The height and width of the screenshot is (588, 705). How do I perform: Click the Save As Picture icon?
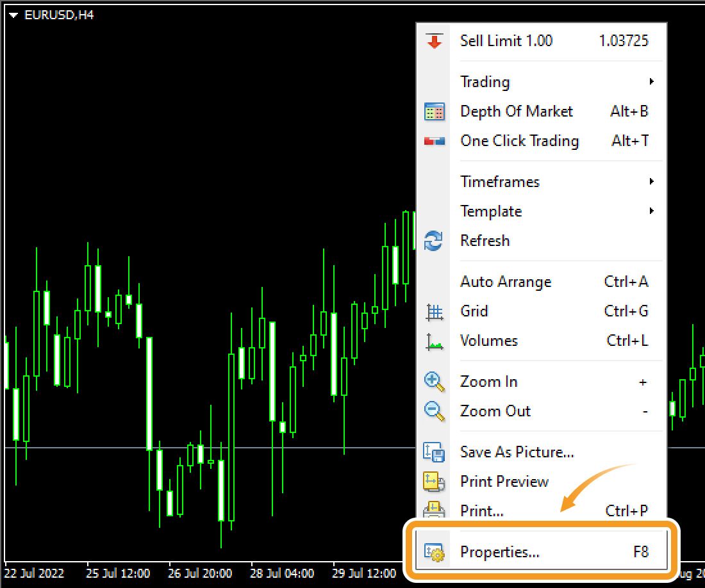click(x=435, y=452)
